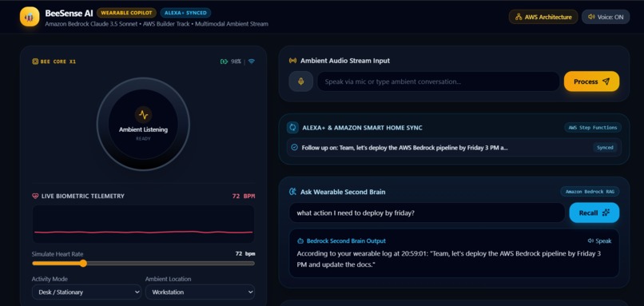
Task: Click the WEARABLE COPILOT badge
Action: point(126,13)
